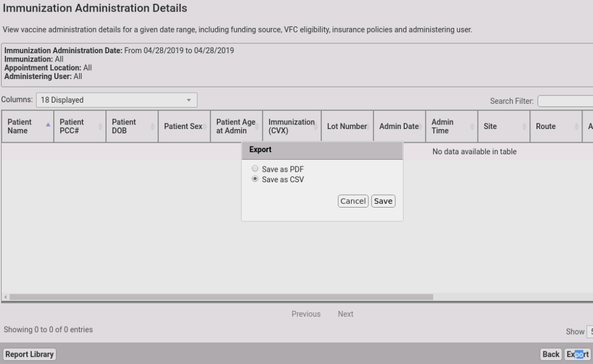
Task: Sort table by Route column
Action: (556, 126)
